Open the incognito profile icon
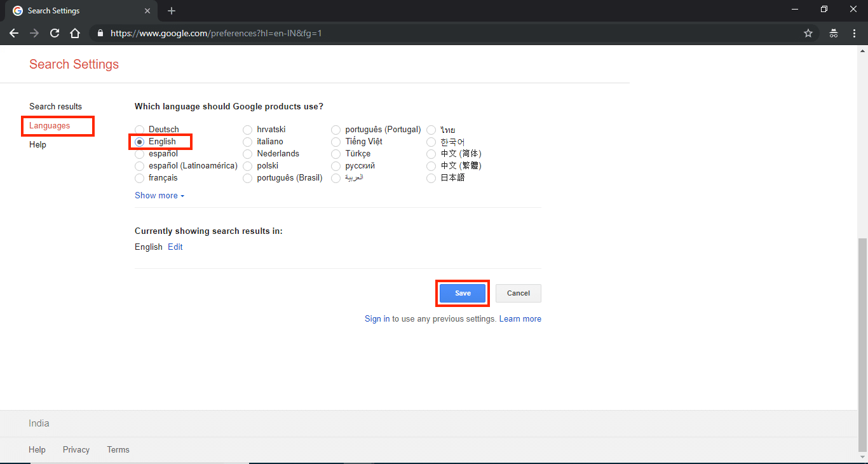This screenshot has width=868, height=464. pos(834,33)
